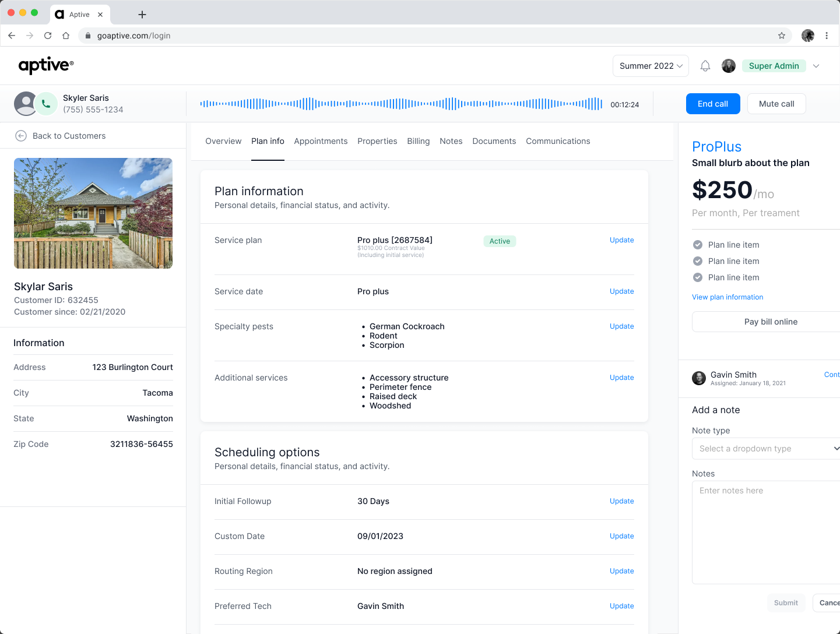Mute the call

(x=776, y=104)
